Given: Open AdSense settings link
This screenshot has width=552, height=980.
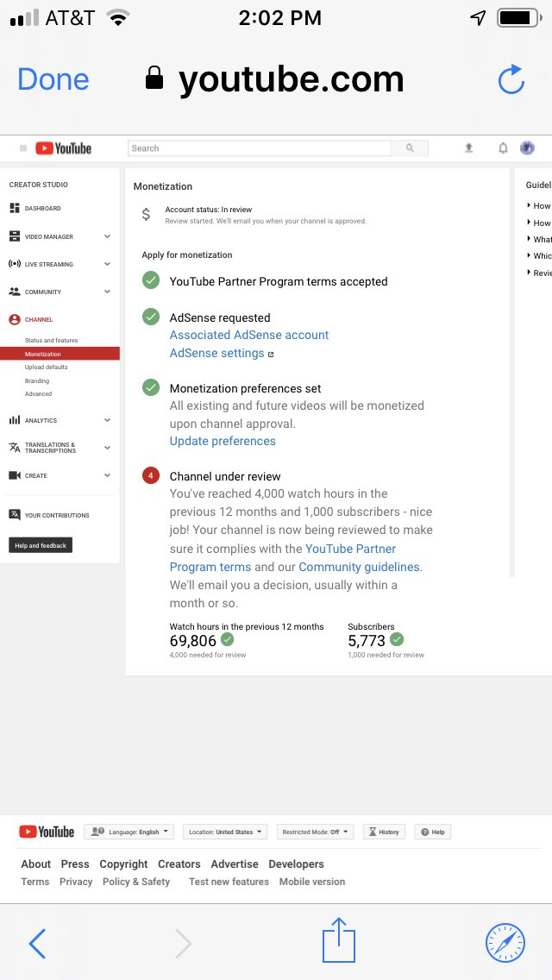Looking at the screenshot, I should click(217, 353).
